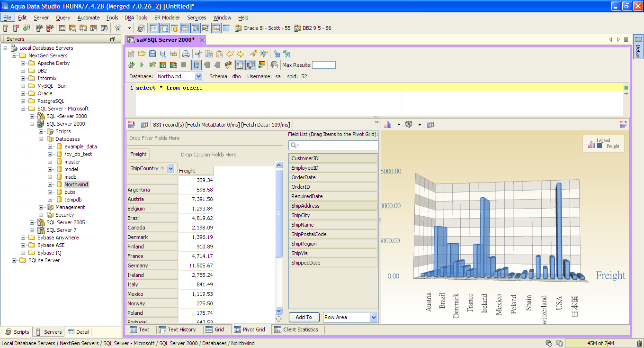Image resolution: width=644 pixels, height=348 pixels.
Task: Click the gray Stop execution icon
Action: click(x=184, y=65)
